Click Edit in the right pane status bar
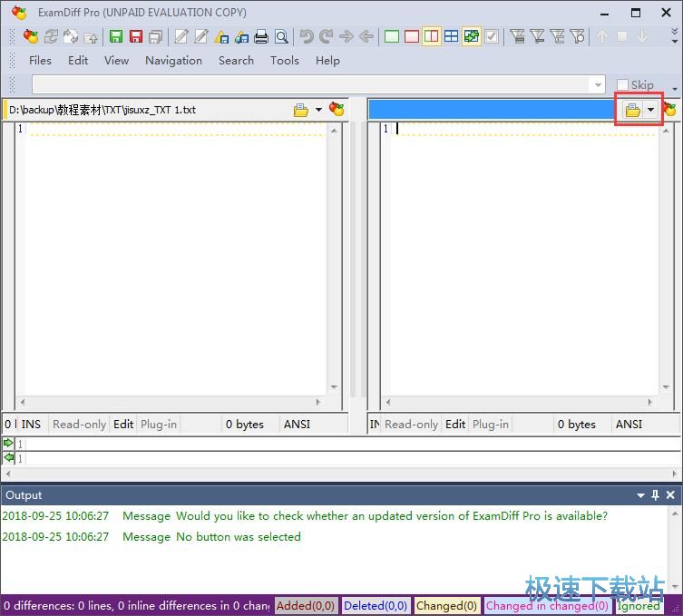The width and height of the screenshot is (683, 616). (455, 424)
